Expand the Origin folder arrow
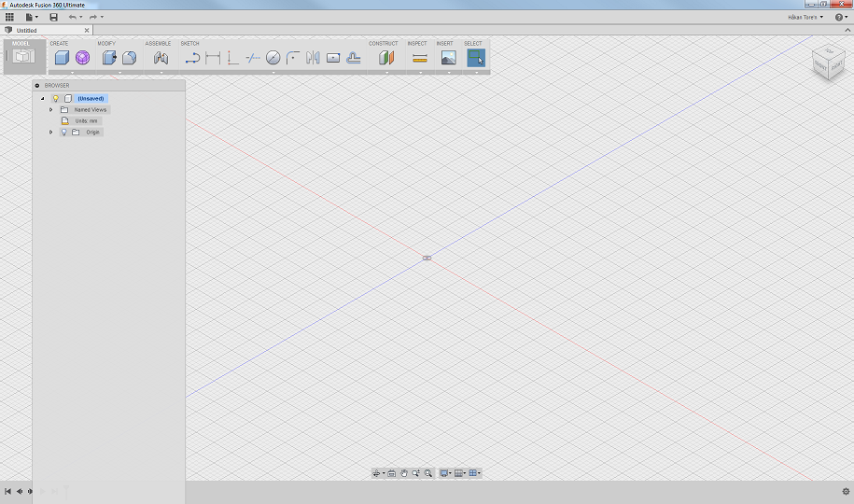This screenshot has width=854, height=504. coord(51,133)
